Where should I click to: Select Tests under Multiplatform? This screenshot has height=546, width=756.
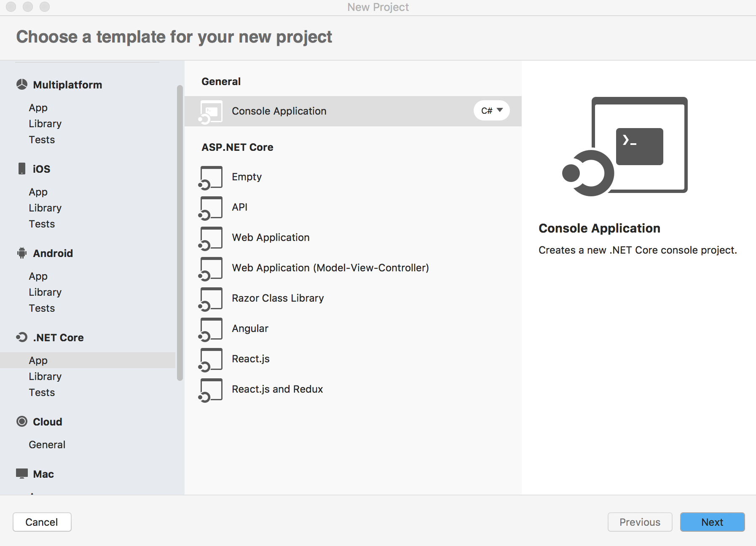click(x=42, y=139)
